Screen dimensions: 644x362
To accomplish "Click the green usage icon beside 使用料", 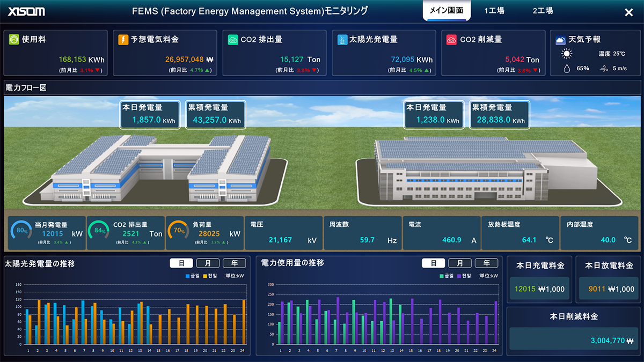I will click(x=13, y=40).
